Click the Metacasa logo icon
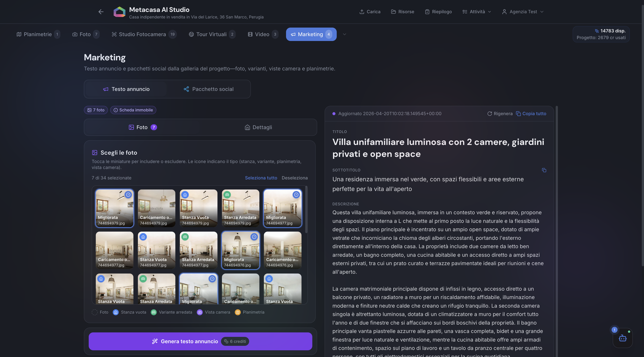 coord(119,12)
